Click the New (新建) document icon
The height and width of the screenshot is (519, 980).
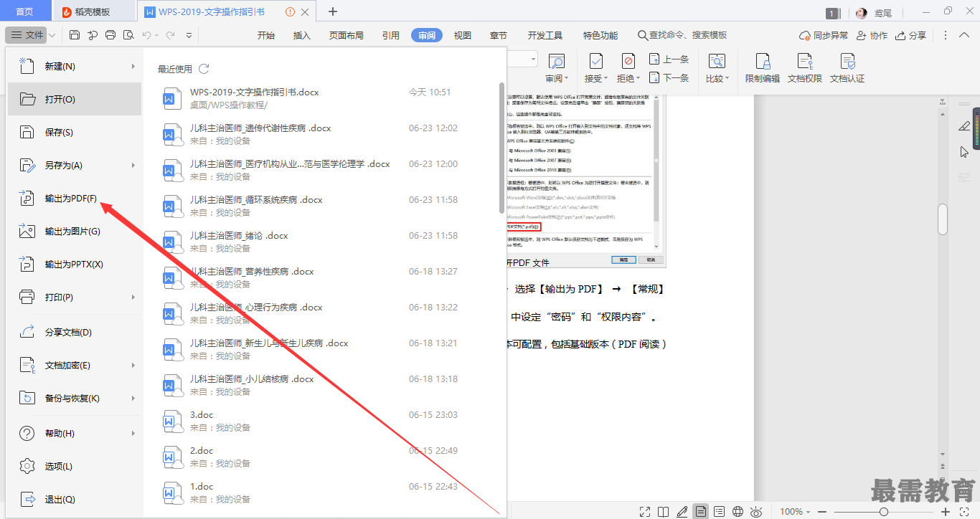[27, 66]
